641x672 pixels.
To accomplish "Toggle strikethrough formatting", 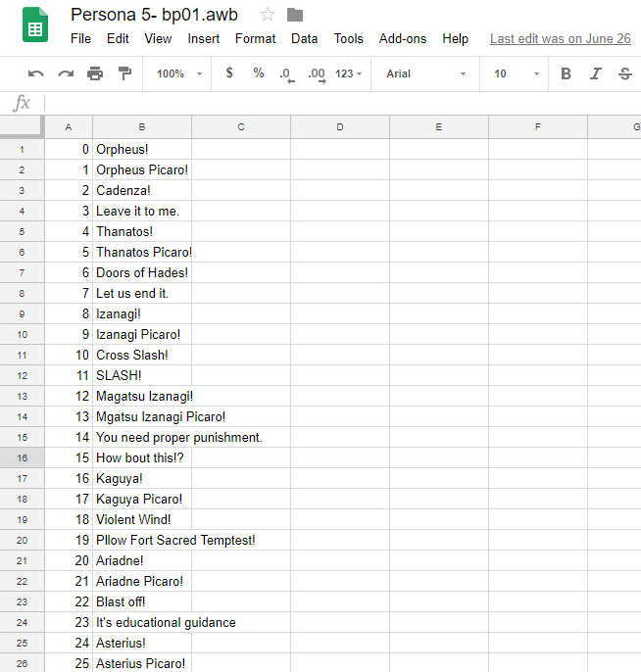I will pos(624,73).
